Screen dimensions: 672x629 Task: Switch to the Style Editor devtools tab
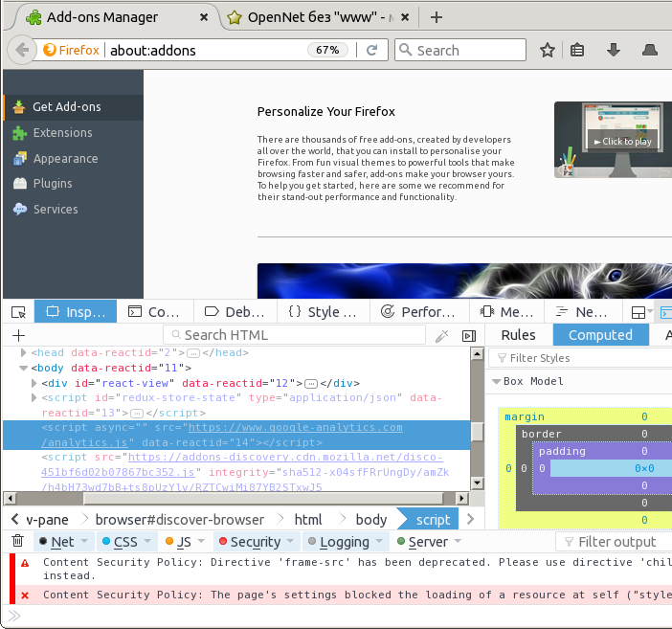pos(323,312)
